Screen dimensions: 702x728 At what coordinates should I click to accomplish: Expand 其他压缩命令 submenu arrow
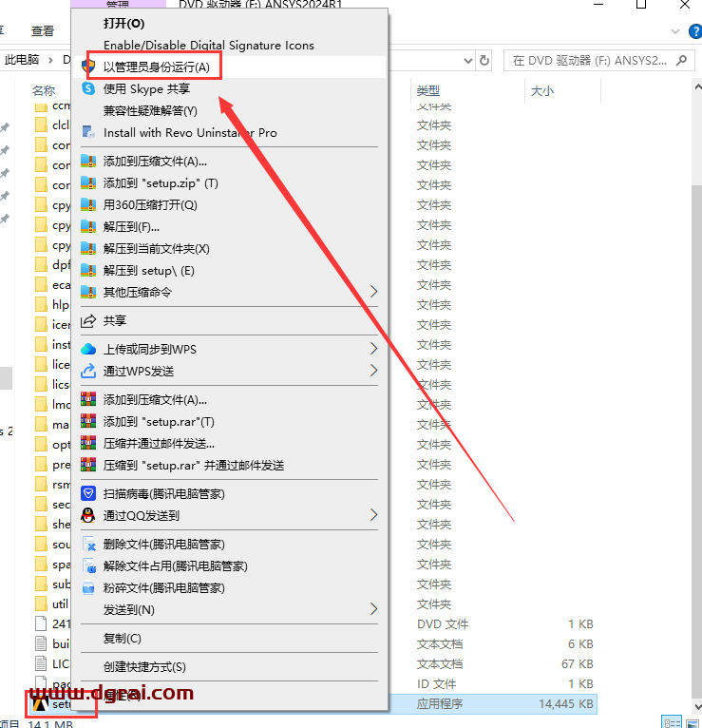click(373, 292)
